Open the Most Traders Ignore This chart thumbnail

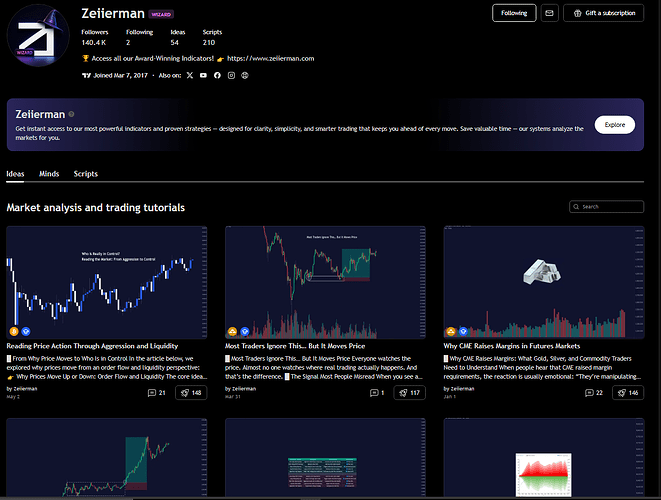pos(325,282)
